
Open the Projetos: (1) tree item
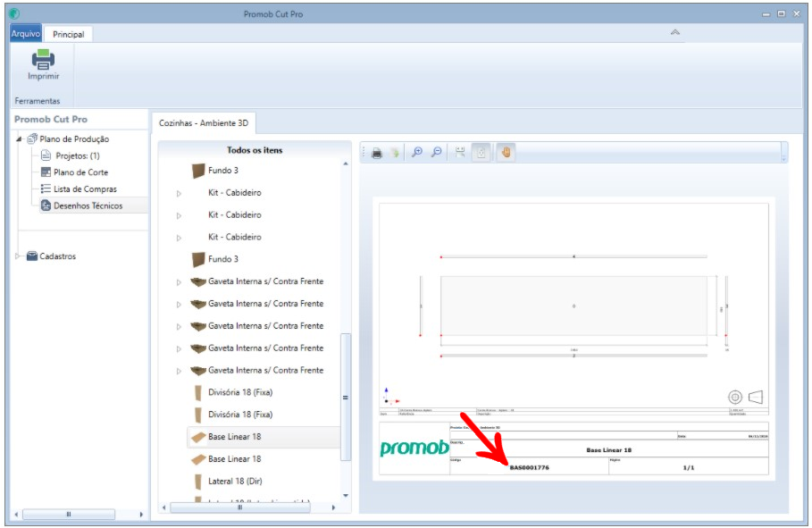click(x=78, y=155)
